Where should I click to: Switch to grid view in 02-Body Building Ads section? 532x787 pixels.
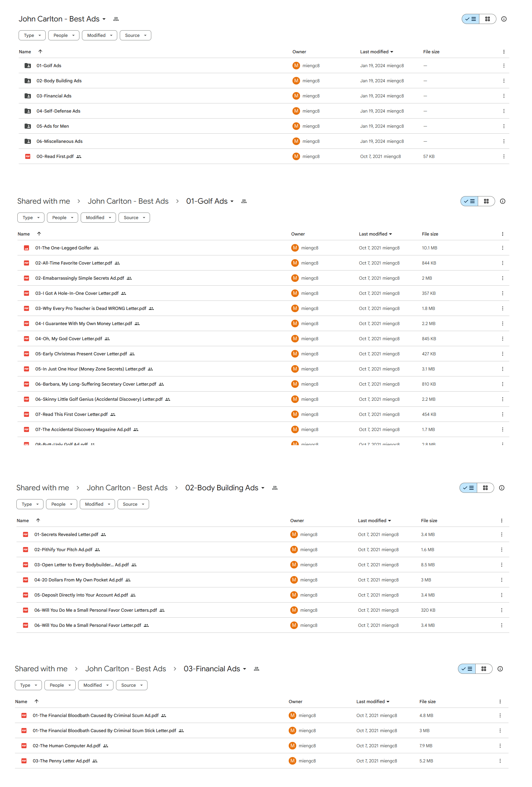pos(485,488)
